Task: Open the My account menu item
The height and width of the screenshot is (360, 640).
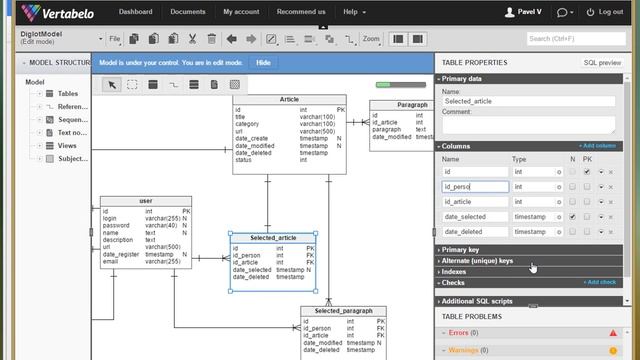Action: pyautogui.click(x=241, y=12)
